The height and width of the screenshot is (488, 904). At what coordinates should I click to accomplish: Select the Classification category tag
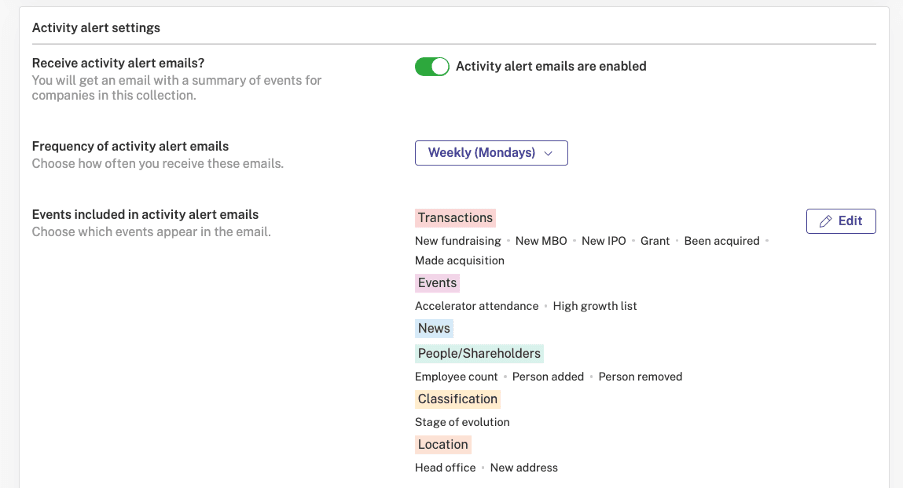click(458, 399)
